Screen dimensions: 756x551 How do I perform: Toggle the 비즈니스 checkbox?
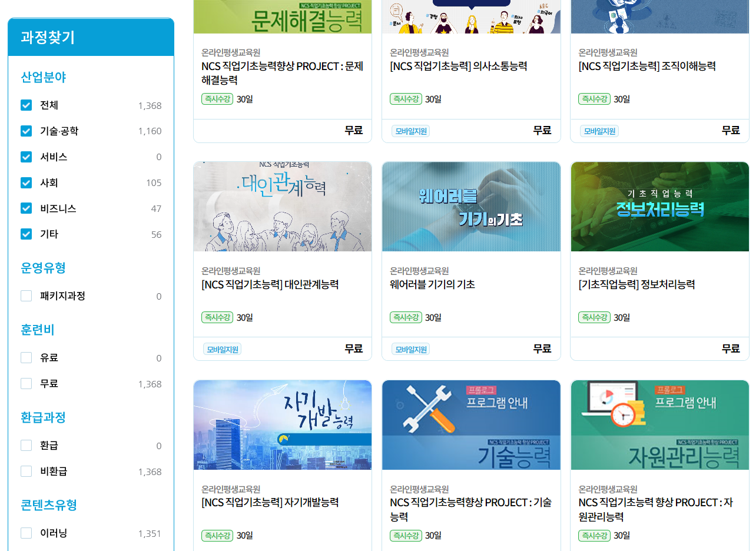coord(26,208)
